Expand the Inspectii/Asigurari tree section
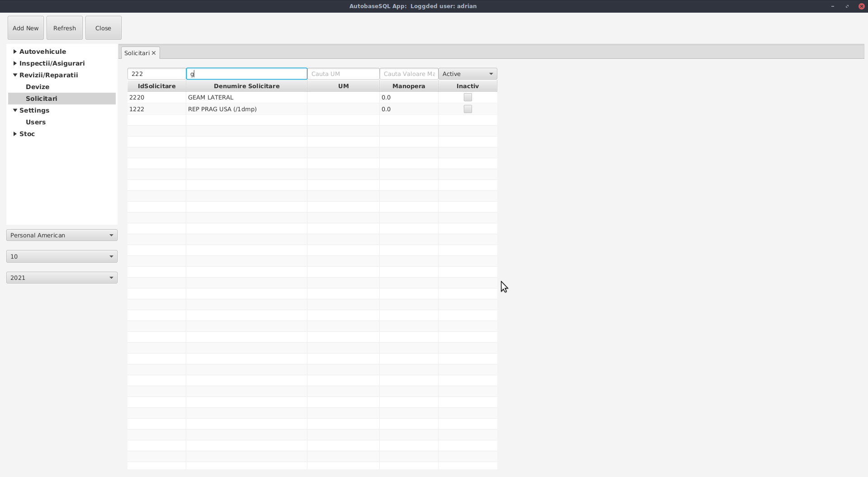Screen dimensions: 868x477 15,63
